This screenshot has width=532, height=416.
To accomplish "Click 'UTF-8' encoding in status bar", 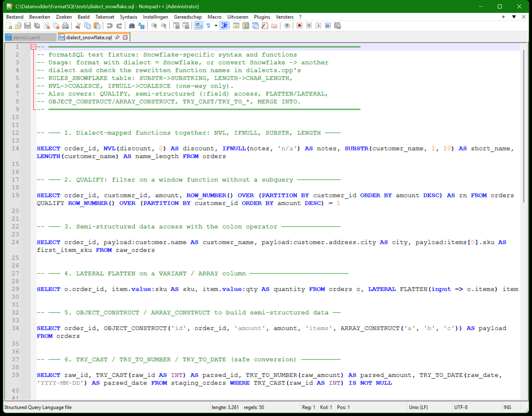I will (x=461, y=407).
